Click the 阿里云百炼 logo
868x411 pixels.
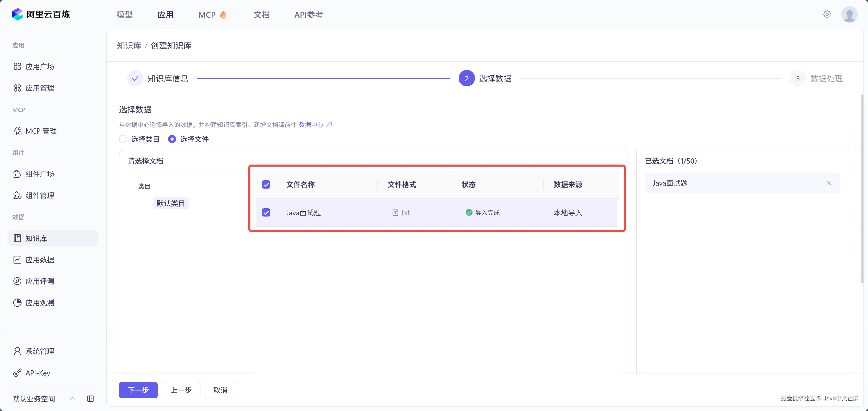tap(41, 15)
